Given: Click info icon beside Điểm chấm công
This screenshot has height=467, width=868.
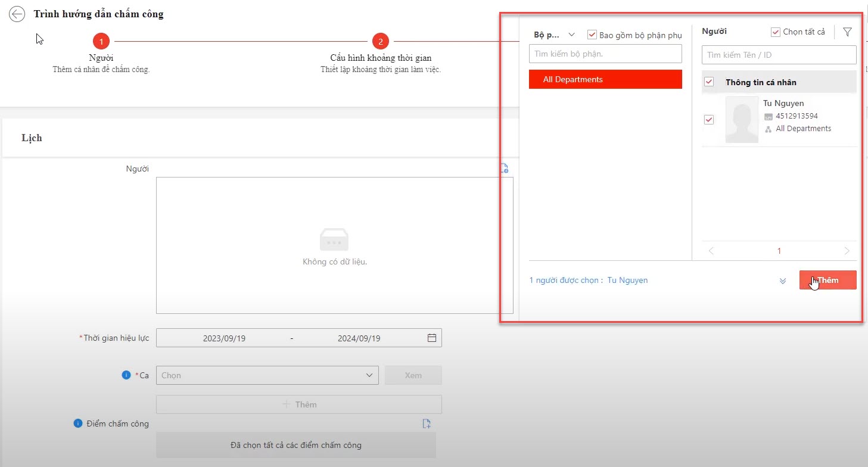Looking at the screenshot, I should (77, 424).
